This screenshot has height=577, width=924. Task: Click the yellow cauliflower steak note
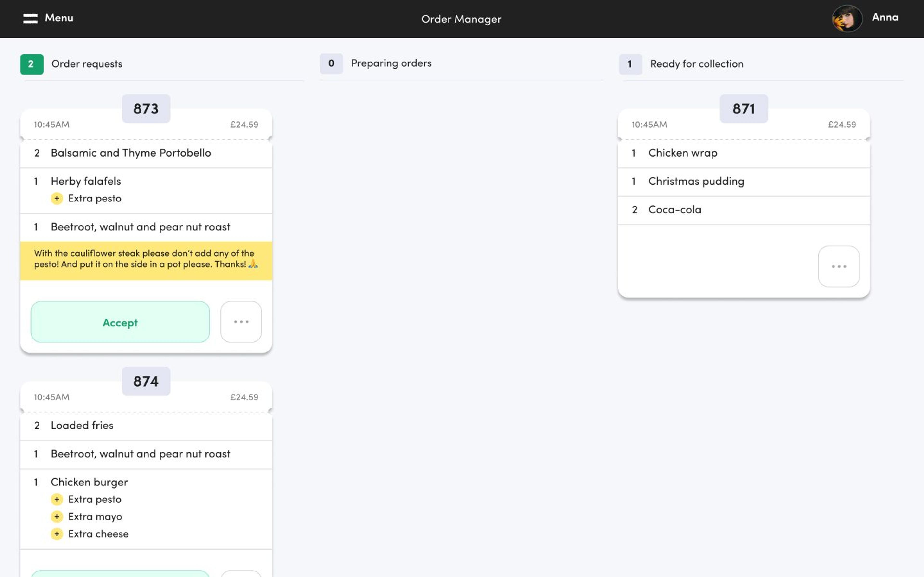[x=146, y=259]
